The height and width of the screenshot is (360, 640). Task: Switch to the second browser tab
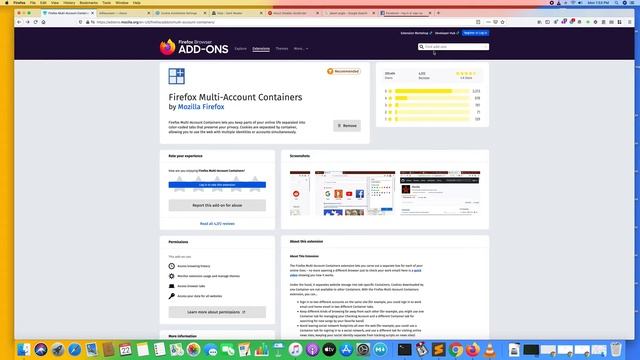tap(124, 13)
